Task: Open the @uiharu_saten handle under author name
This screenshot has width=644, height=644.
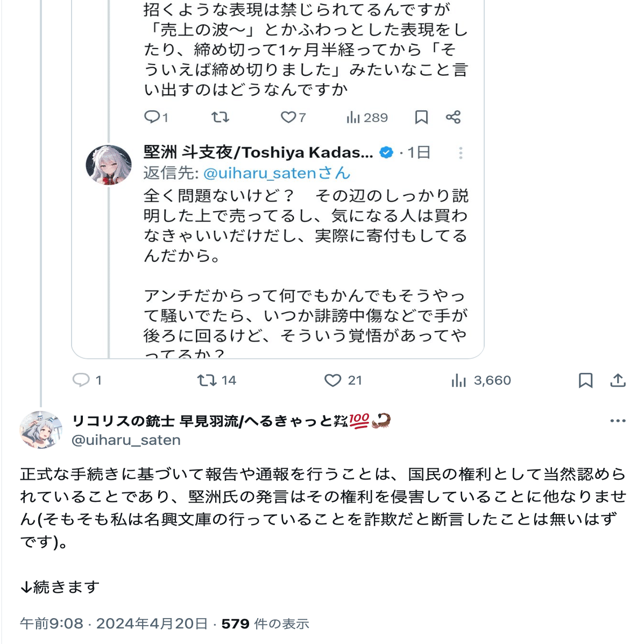Action: [x=126, y=440]
